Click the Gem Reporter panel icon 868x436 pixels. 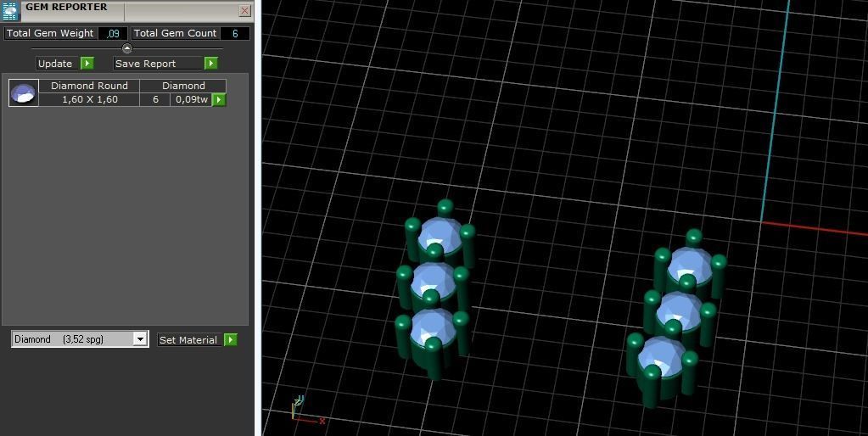[x=10, y=11]
